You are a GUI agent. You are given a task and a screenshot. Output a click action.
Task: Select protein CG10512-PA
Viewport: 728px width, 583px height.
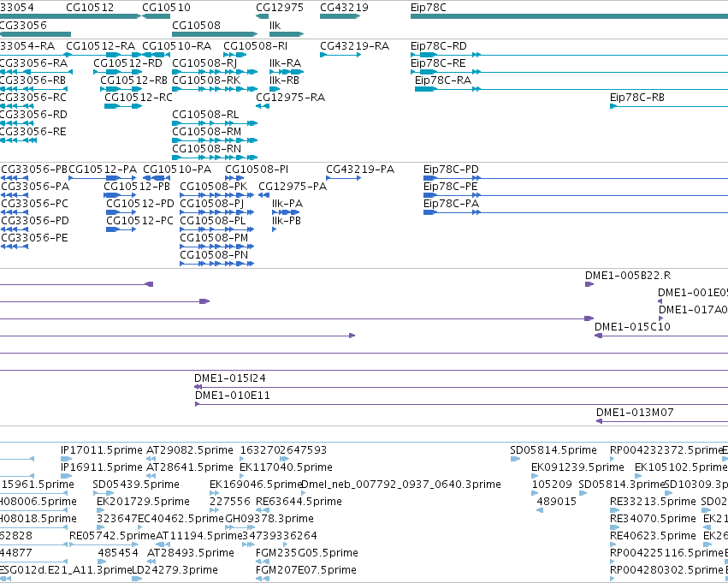tap(103, 170)
